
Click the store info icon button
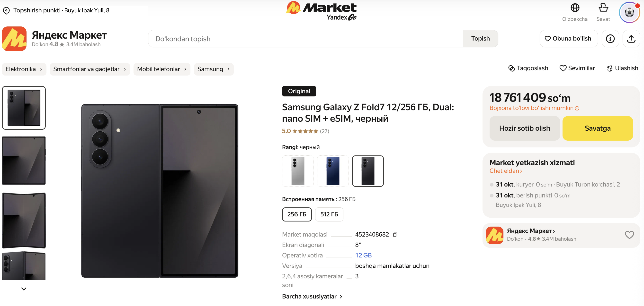coord(610,39)
